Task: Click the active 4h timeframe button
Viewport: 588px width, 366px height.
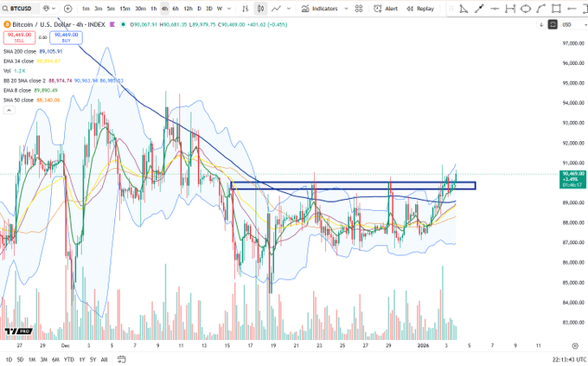Action: [164, 9]
